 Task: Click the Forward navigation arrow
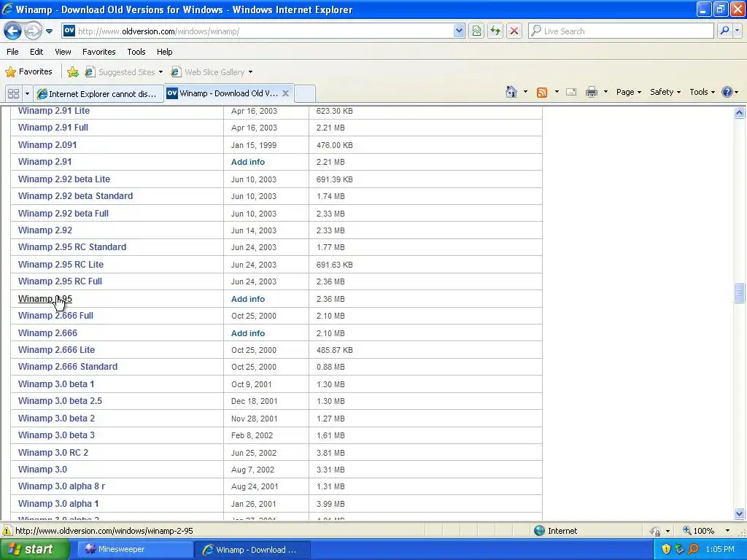click(x=33, y=31)
